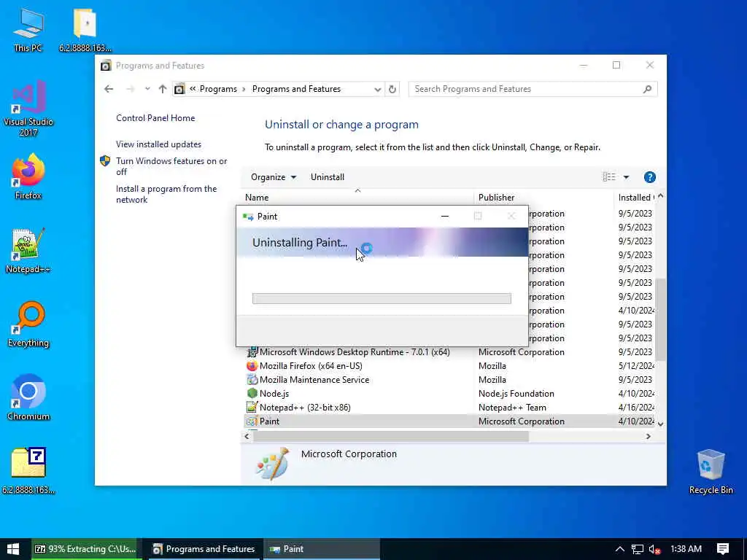Click the vertical scrollbar thumb
The width and height of the screenshot is (747, 560).
(x=660, y=319)
